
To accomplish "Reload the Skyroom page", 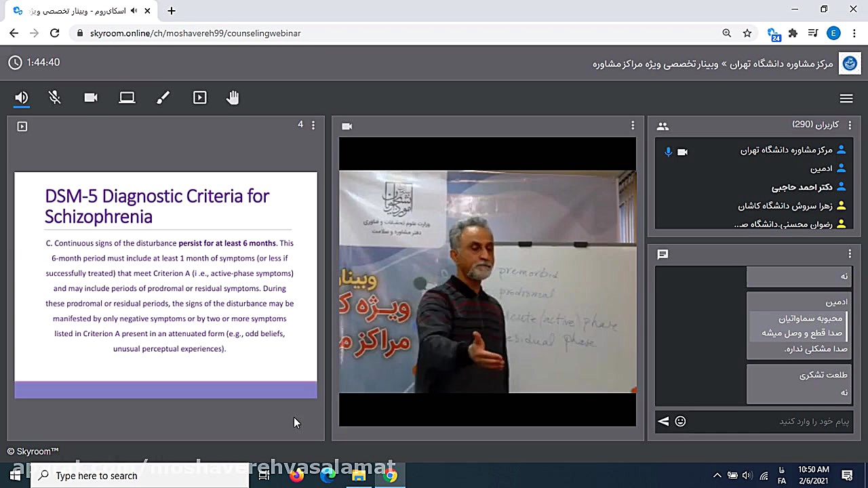I will point(55,33).
